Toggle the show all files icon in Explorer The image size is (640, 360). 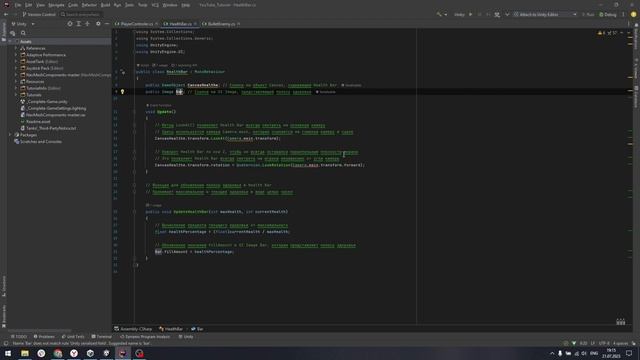[13, 33]
